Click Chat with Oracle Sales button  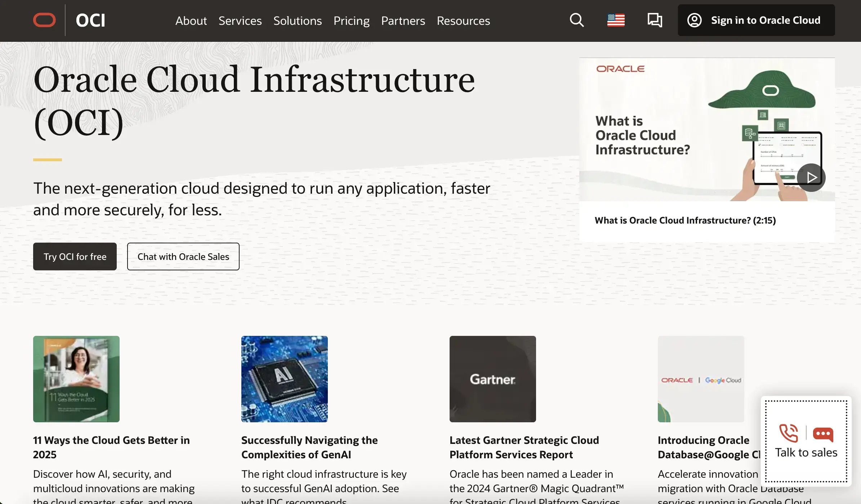coord(183,256)
